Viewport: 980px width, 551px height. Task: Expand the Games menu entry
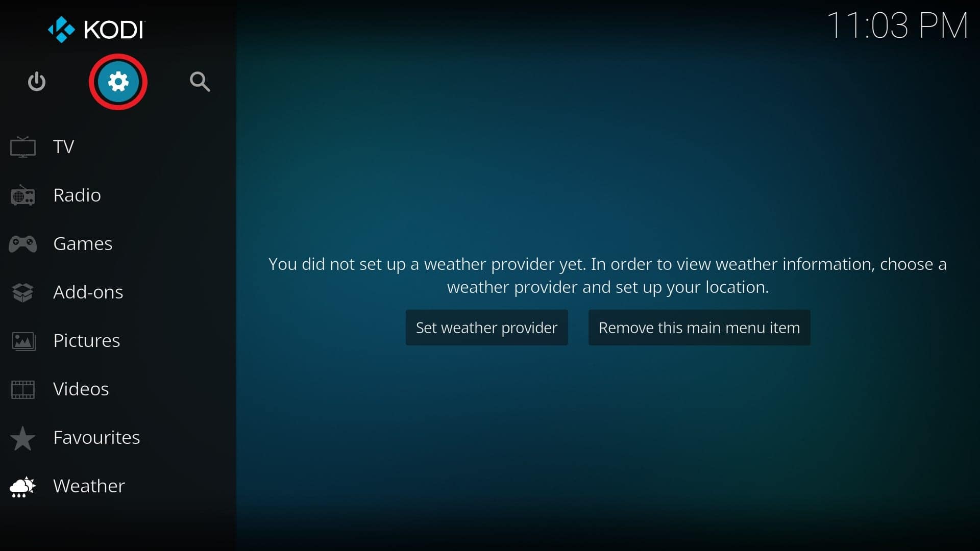[82, 243]
